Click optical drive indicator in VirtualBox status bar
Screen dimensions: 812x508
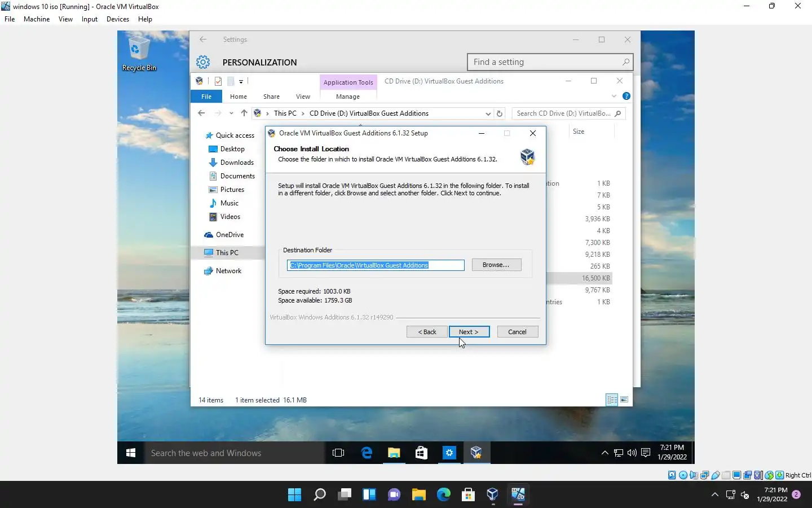(683, 475)
